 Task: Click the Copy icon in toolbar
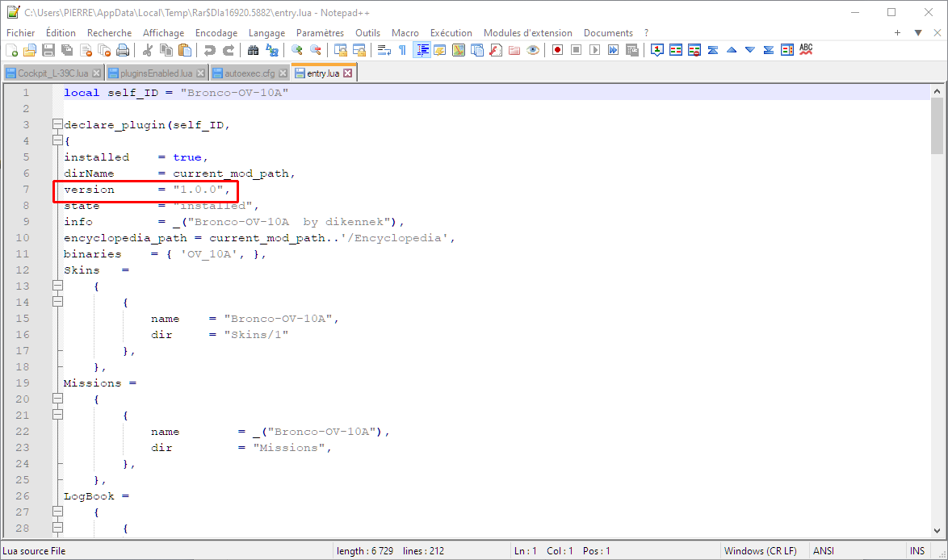[166, 50]
